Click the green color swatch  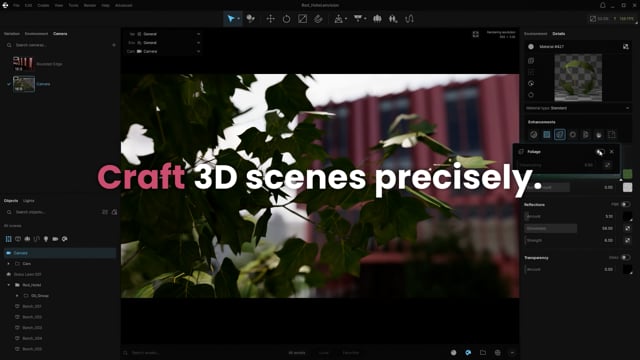pos(627,174)
